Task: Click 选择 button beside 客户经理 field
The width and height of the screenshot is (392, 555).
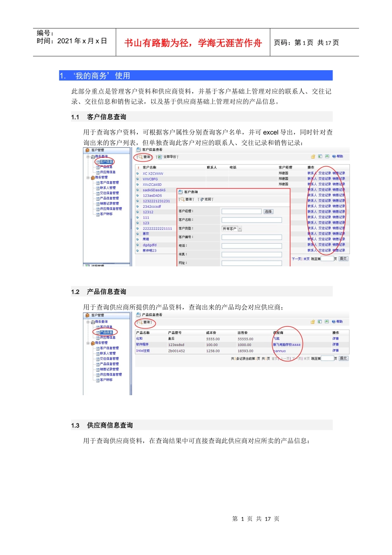Action: point(268,211)
